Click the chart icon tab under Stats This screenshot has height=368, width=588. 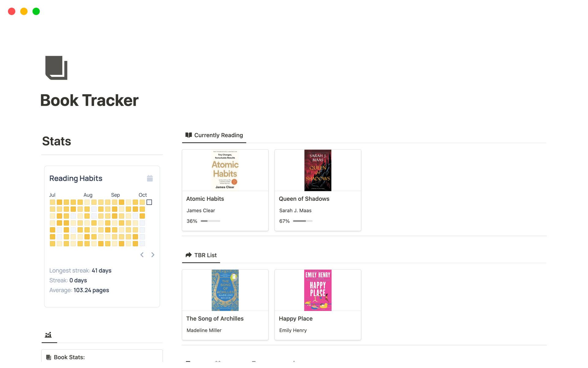click(x=48, y=335)
